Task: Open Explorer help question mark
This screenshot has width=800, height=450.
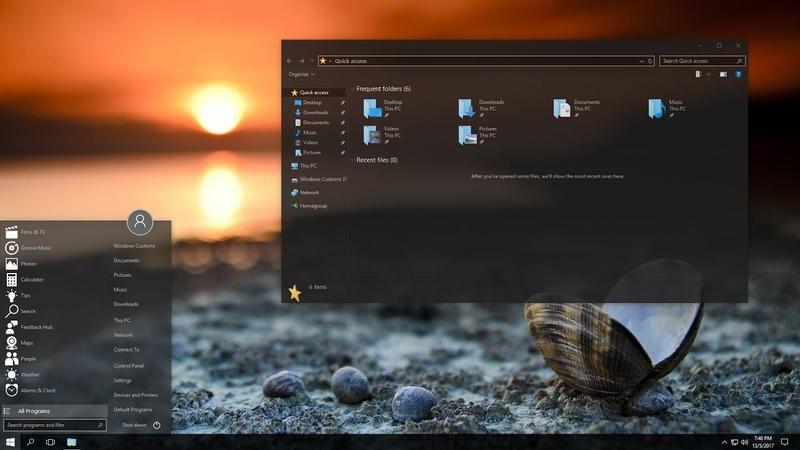Action: 738,74
